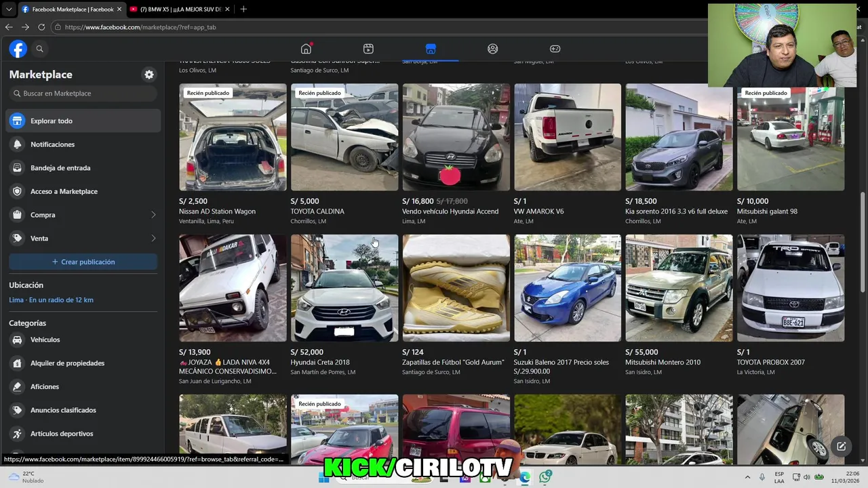Open new message compose icon
Screen dimensions: 868x488
click(841, 446)
